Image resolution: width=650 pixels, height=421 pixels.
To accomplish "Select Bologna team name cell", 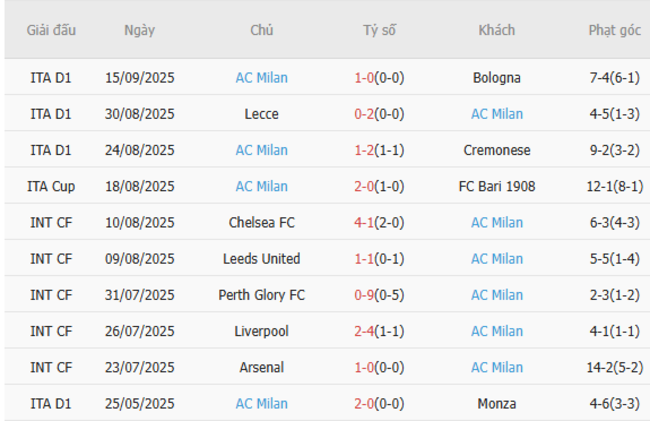I will (x=497, y=78).
